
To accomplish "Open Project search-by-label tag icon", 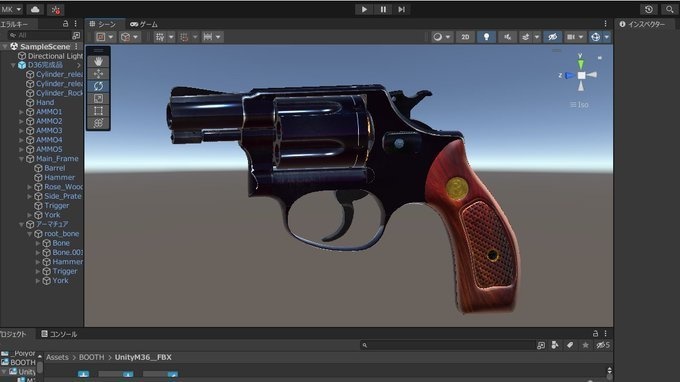I will click(570, 345).
